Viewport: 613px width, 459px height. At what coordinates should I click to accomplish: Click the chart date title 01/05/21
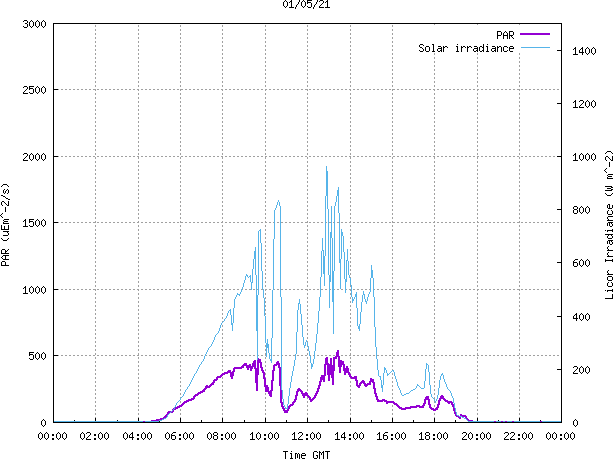[x=306, y=5]
